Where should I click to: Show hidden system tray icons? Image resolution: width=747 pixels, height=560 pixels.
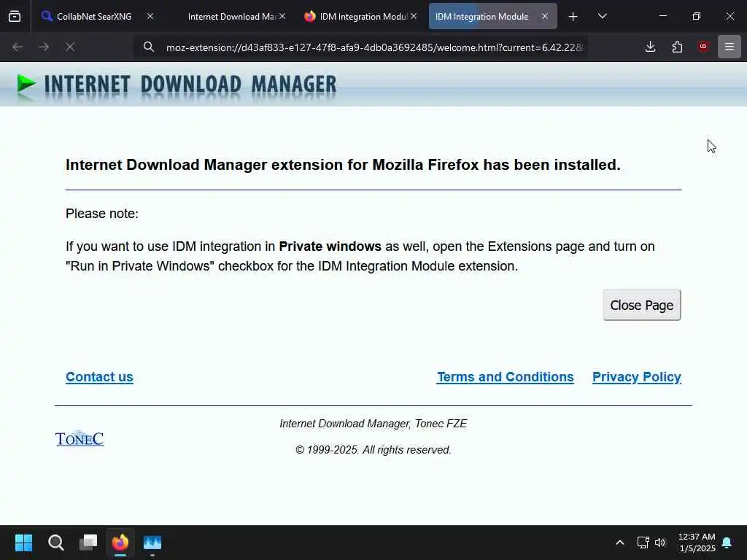click(x=620, y=542)
